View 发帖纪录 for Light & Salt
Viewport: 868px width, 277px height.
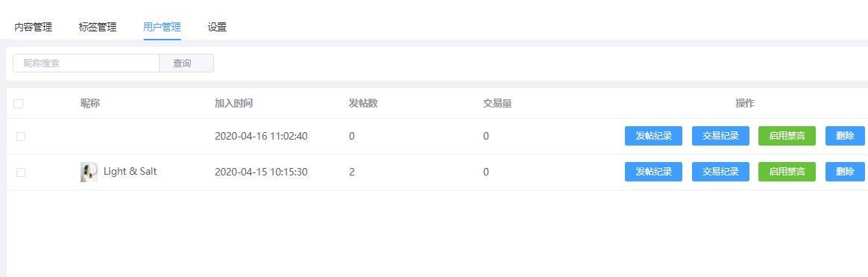(653, 172)
